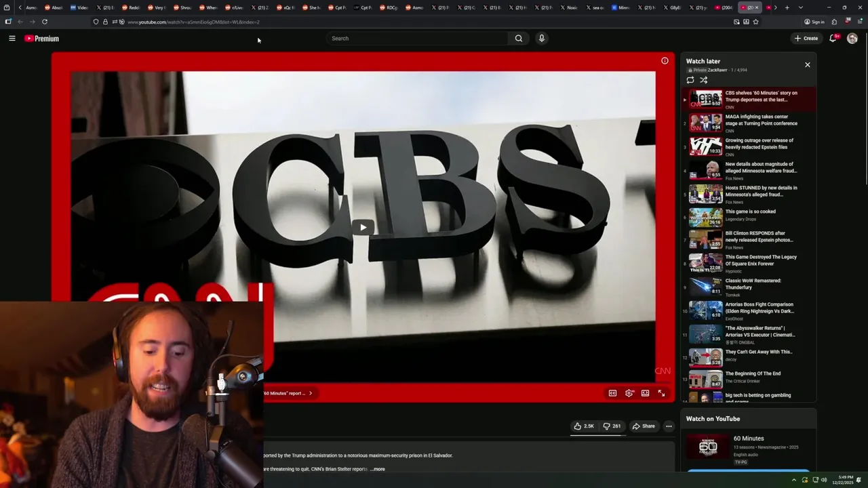The image size is (868, 488).
Task: Show hidden system tray icons
Action: tap(794, 480)
